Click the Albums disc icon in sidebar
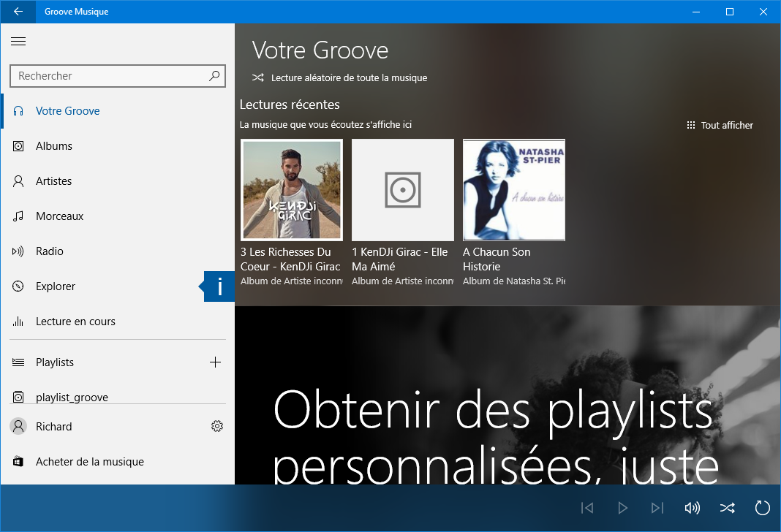 (x=18, y=146)
